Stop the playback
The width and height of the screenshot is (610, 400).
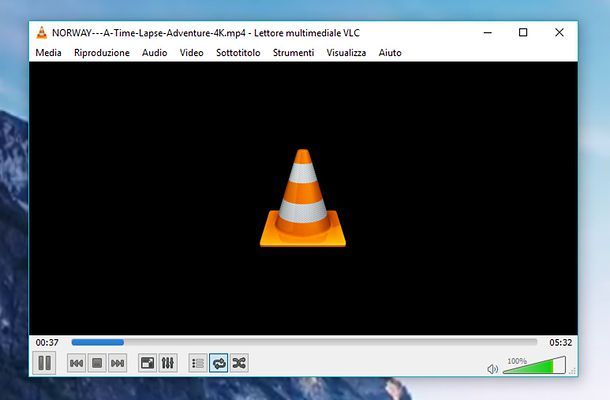click(x=97, y=364)
